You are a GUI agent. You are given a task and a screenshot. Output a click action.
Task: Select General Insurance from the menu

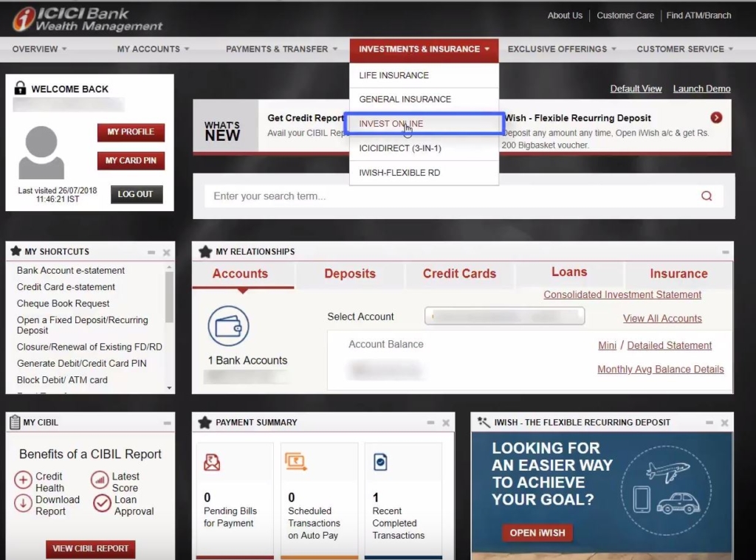pyautogui.click(x=424, y=100)
